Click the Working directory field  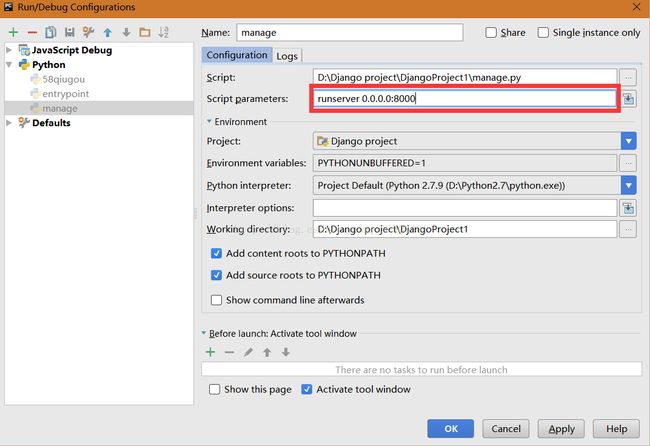tap(465, 229)
